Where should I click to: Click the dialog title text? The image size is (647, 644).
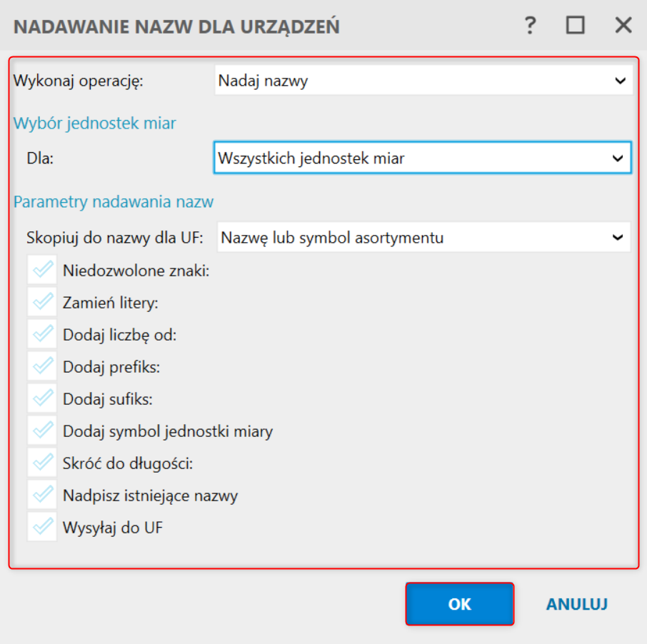176,27
